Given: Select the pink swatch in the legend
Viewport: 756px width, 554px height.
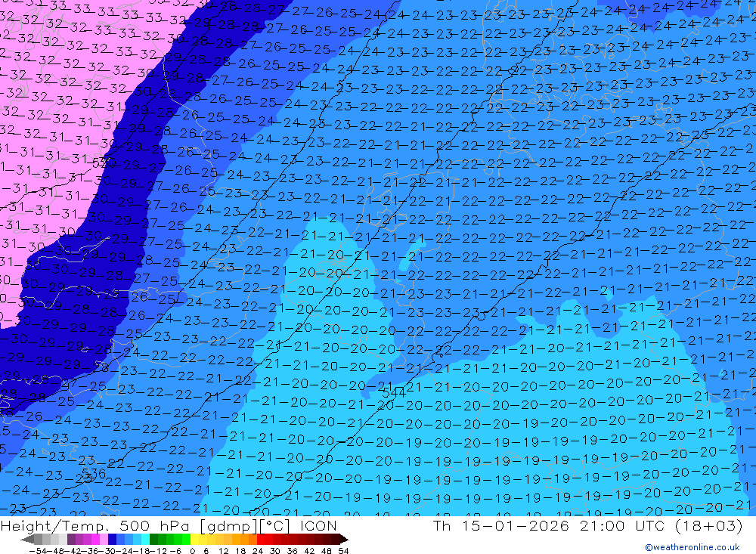Looking at the screenshot, I should 104,540.
